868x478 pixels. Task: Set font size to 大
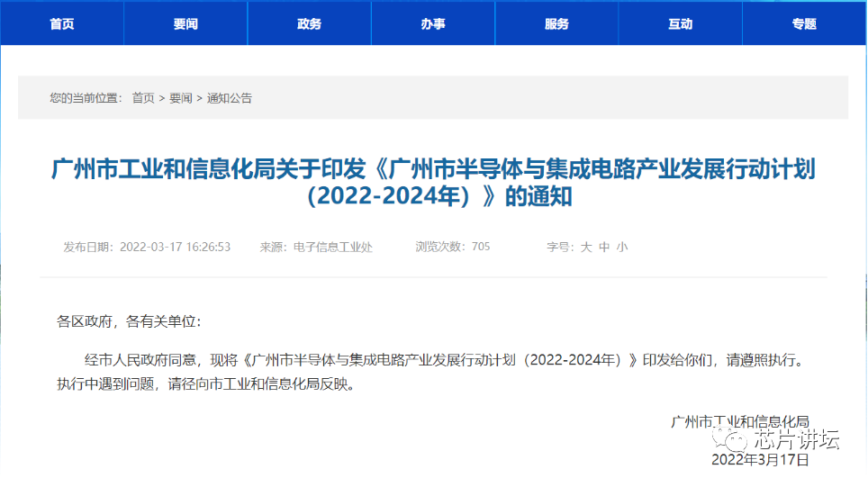point(586,247)
